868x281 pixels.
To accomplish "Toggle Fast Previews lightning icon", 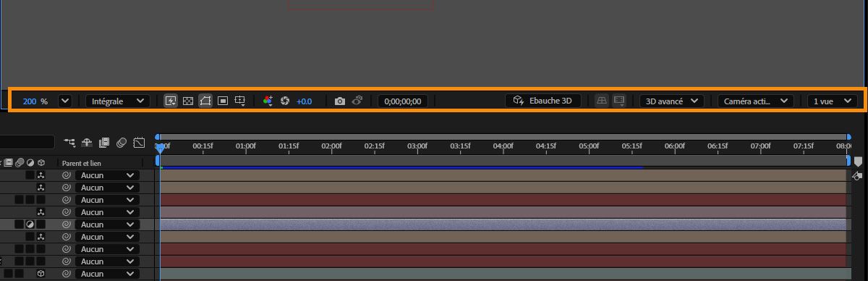I will 171,101.
